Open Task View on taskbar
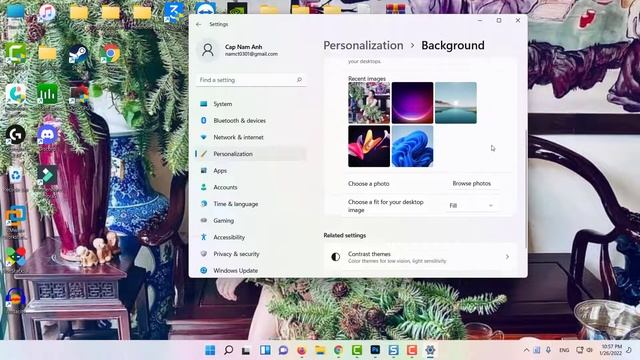The height and width of the screenshot is (360, 640). click(246, 350)
